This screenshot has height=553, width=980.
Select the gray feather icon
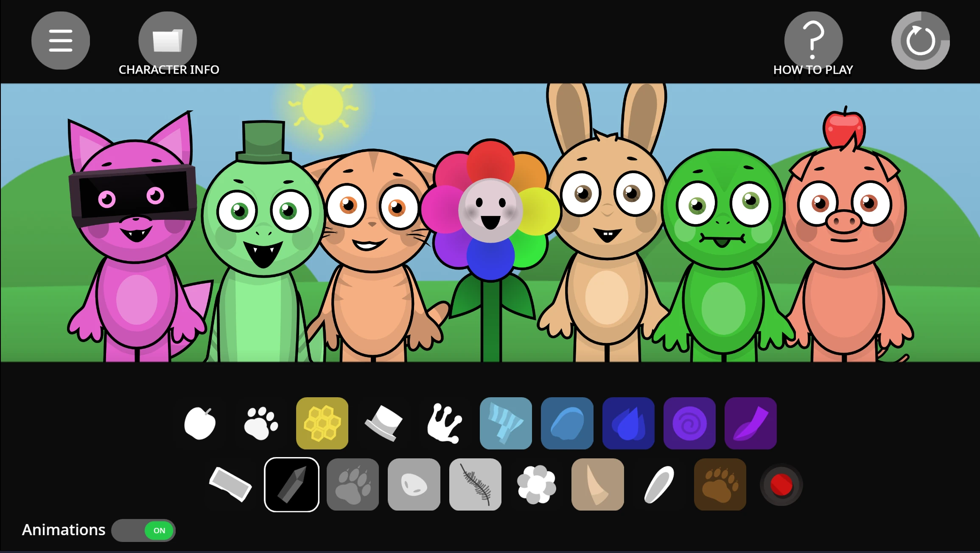click(475, 485)
